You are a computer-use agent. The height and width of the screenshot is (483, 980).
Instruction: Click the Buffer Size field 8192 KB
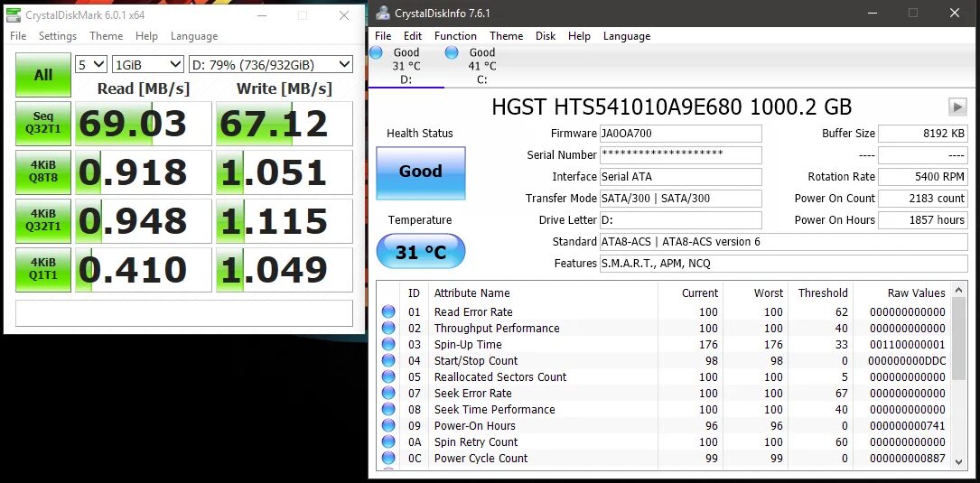pos(923,133)
